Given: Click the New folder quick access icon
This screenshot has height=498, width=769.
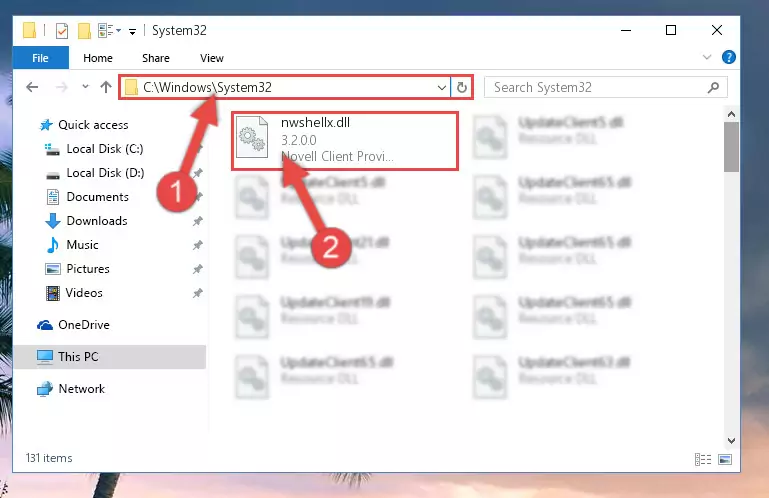Looking at the screenshot, I should click(84, 31).
